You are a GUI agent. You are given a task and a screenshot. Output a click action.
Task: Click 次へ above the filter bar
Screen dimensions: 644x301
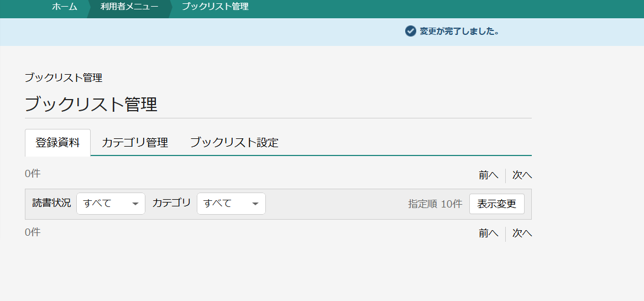point(522,175)
